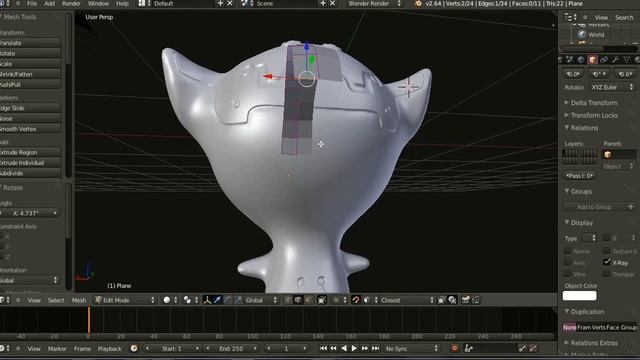This screenshot has height=360, width=640.
Task: Open the Modifiers wrench tab
Action: (x=615, y=60)
